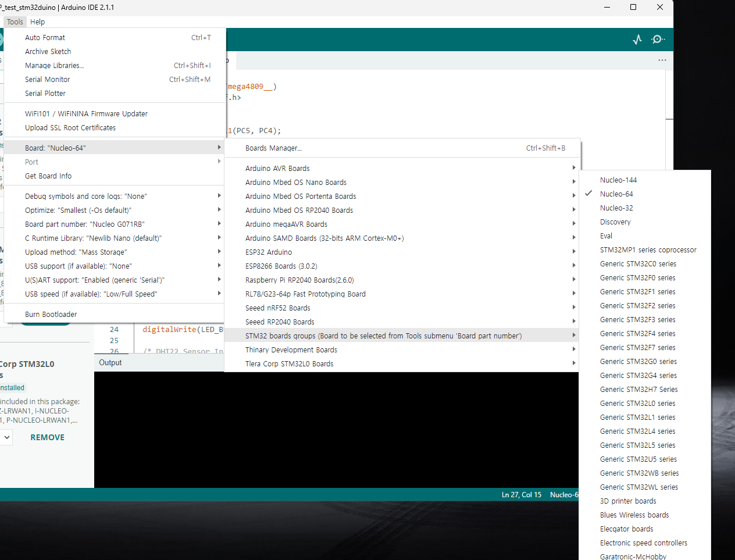Click the Output panel tab
The width and height of the screenshot is (735, 560).
(110, 363)
